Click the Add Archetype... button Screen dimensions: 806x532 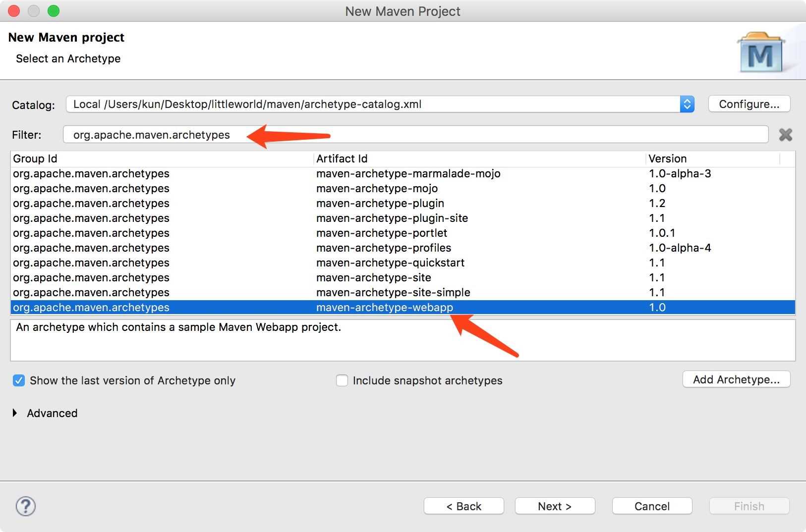736,379
